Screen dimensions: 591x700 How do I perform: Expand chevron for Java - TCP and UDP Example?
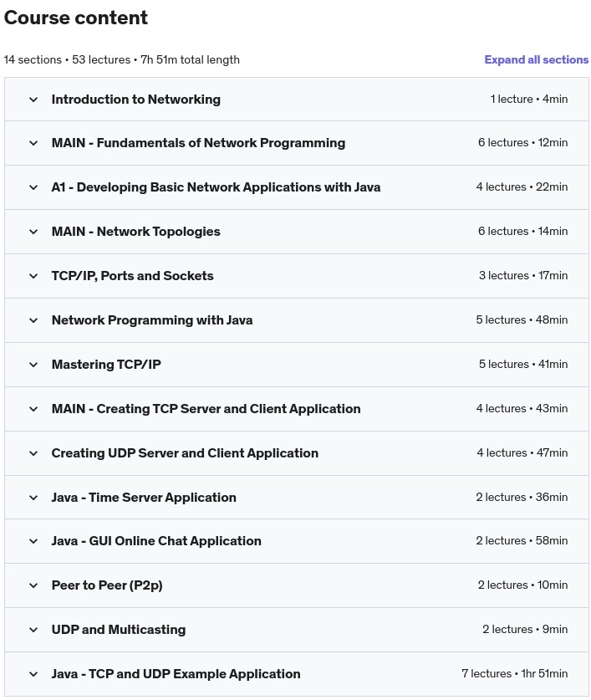(33, 674)
